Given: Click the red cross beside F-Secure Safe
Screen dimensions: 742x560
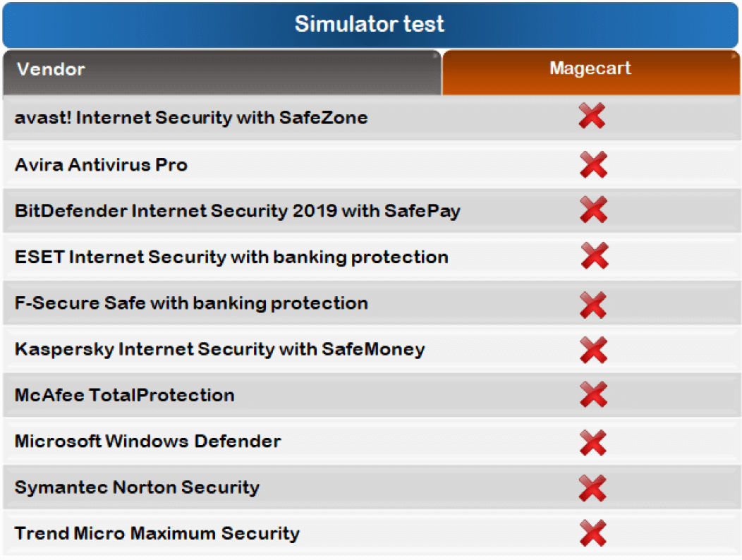Looking at the screenshot, I should click(593, 305).
